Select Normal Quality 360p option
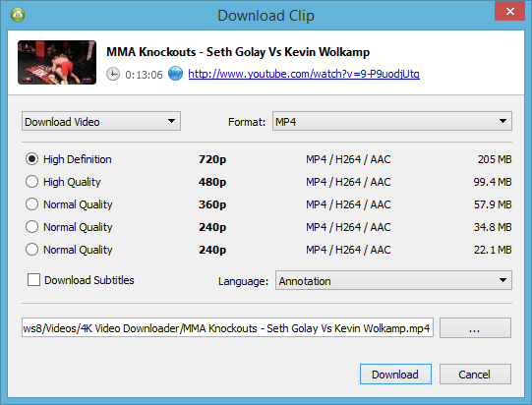The width and height of the screenshot is (532, 405). (x=69, y=204)
